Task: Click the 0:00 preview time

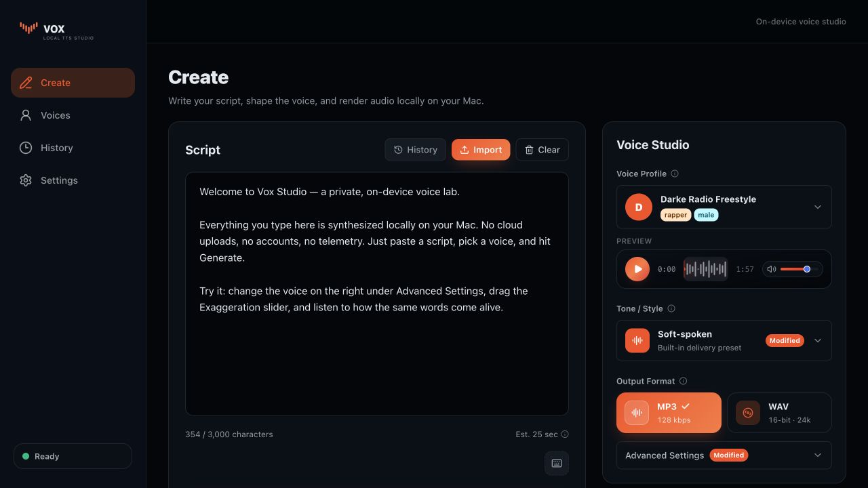Action: point(667,269)
